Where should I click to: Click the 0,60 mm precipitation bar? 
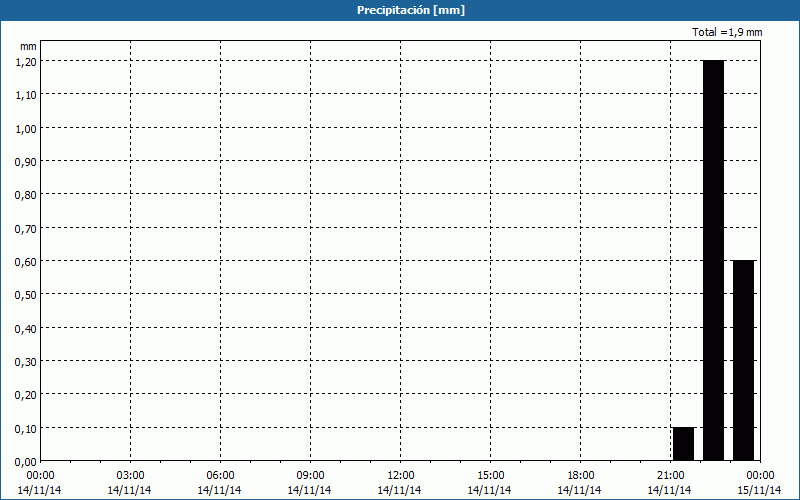(x=743, y=360)
